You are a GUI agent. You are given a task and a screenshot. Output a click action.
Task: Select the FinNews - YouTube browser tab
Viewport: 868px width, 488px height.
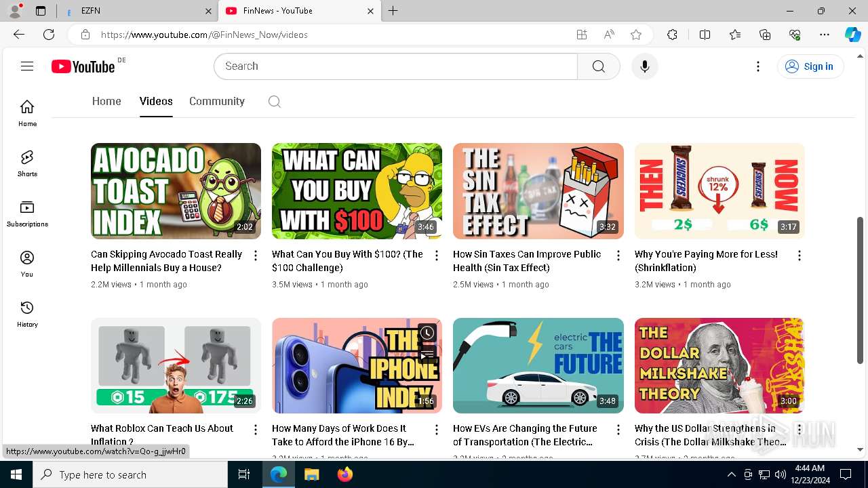300,11
